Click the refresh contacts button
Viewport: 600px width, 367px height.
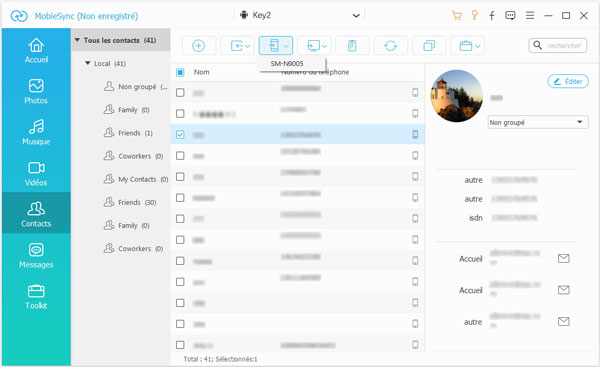point(391,46)
